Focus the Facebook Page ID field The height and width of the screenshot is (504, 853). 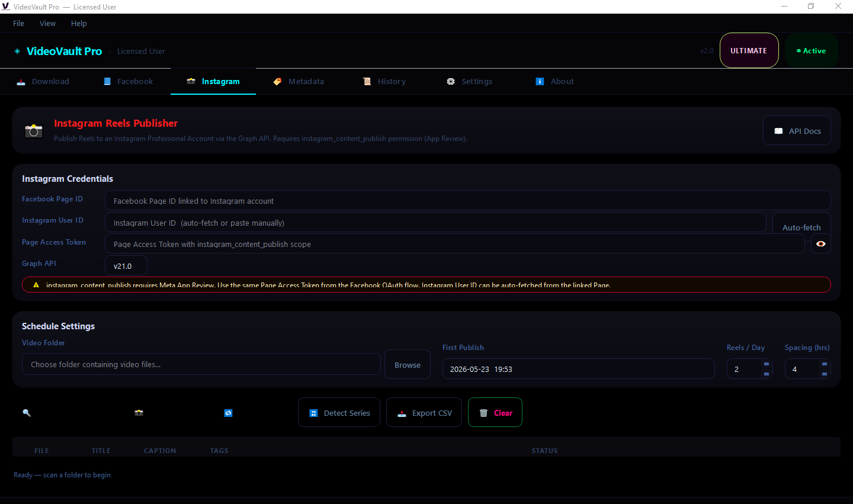(468, 201)
